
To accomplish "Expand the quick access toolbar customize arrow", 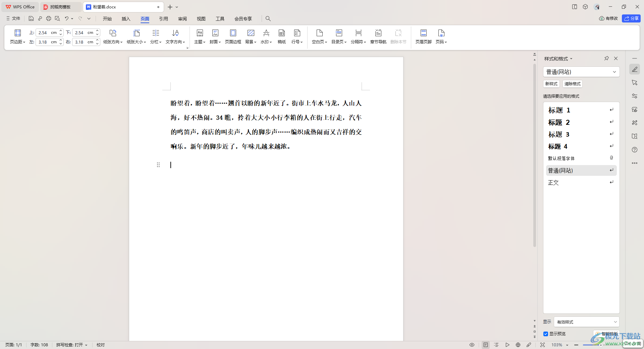I will (89, 18).
